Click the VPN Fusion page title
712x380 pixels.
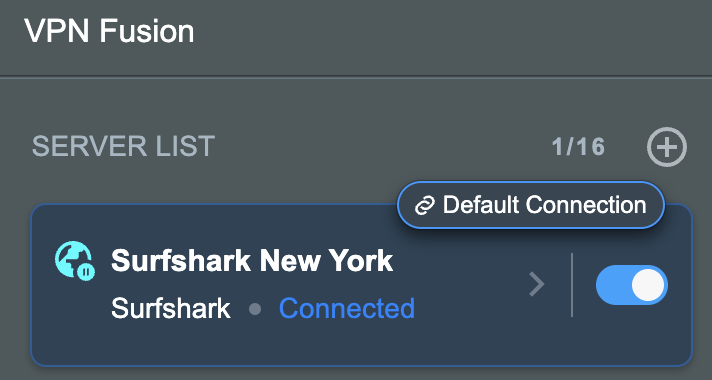tap(109, 31)
